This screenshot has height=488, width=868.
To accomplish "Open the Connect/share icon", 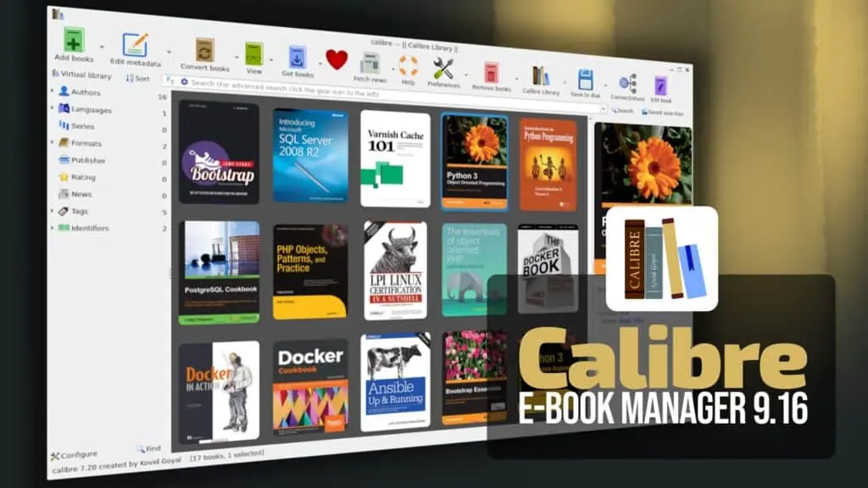I will point(627,84).
